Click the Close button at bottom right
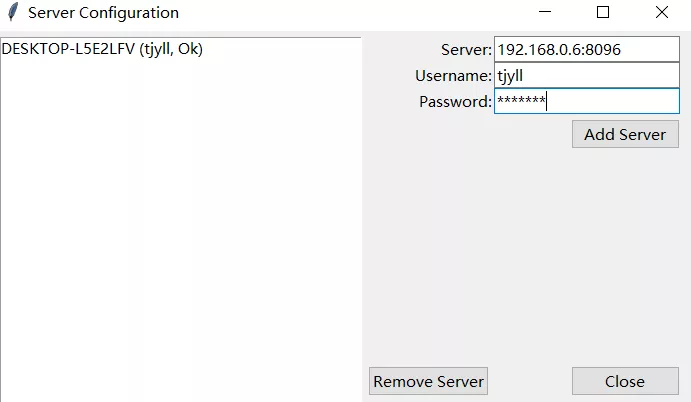Screen dimensions: 691x402 [x=625, y=381]
